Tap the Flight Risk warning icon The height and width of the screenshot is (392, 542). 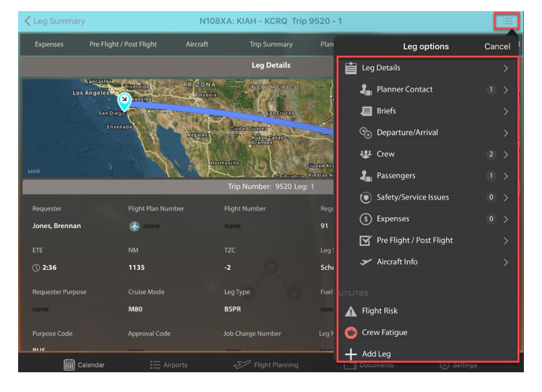point(351,312)
